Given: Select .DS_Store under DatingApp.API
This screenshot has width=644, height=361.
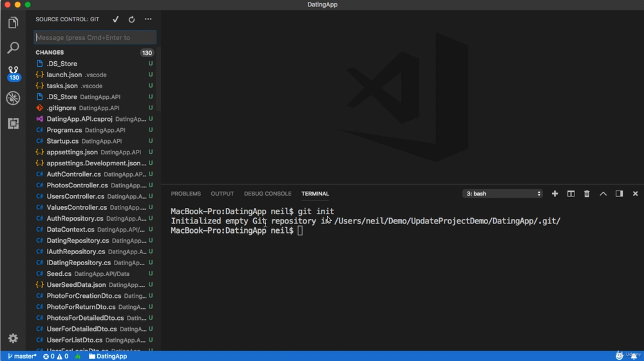Looking at the screenshot, I should (94, 97).
